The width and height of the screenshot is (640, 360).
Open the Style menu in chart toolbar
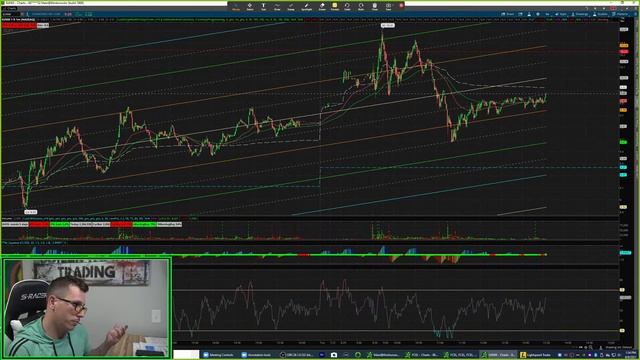click(562, 14)
